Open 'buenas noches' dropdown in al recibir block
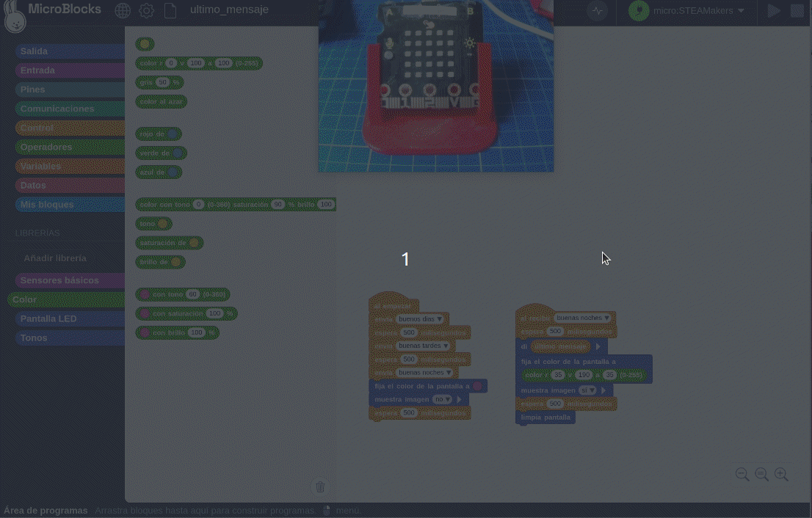The image size is (812, 518). (x=583, y=318)
